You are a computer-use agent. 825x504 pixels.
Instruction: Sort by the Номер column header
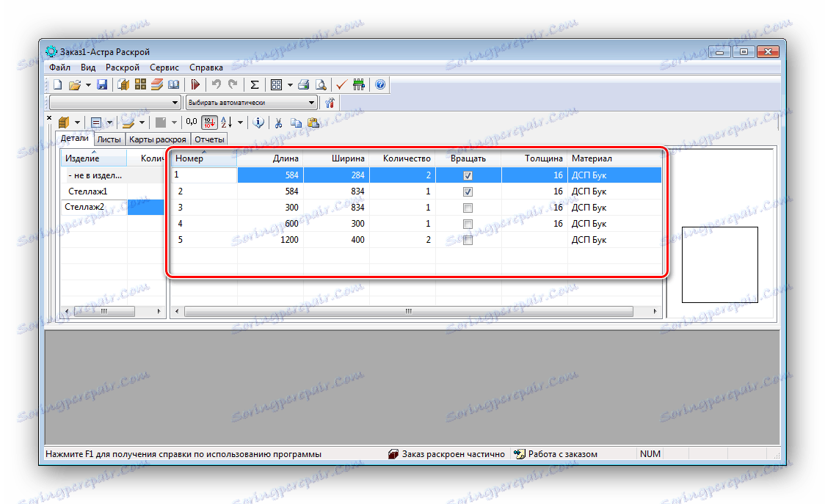[x=204, y=158]
